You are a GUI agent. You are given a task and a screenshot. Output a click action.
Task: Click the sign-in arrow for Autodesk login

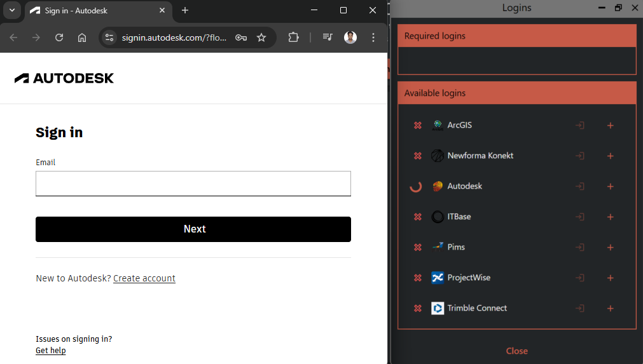point(579,186)
